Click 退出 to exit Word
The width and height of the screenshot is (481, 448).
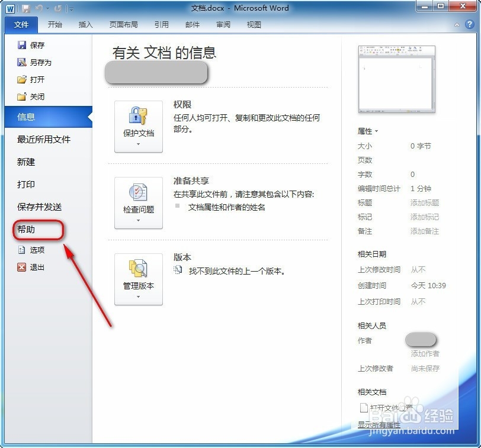31,267
